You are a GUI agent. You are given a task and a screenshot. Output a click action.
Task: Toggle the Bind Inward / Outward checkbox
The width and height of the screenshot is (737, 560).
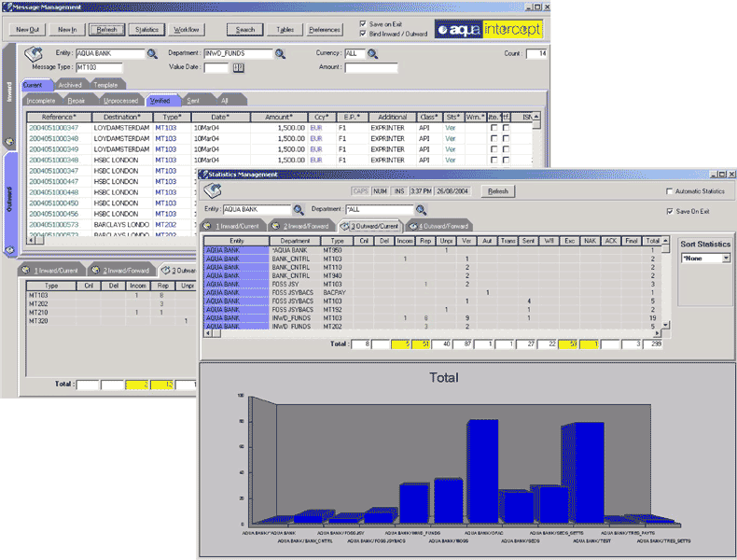tap(364, 34)
